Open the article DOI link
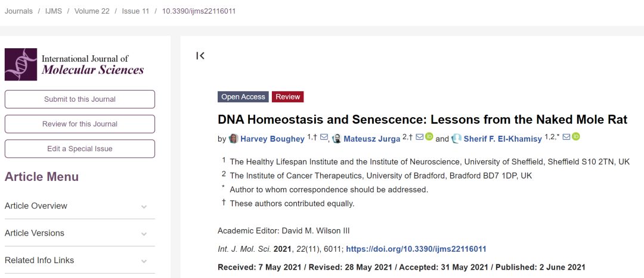 416,249
